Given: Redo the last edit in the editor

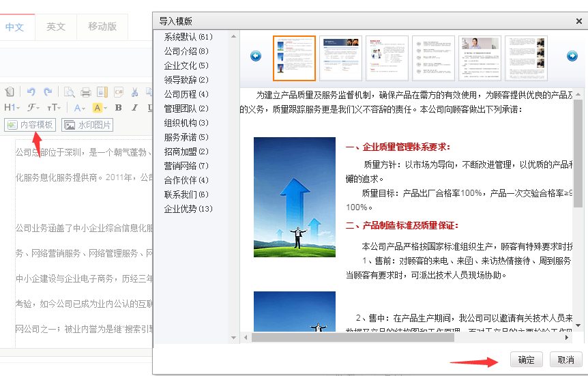Looking at the screenshot, I should [x=48, y=91].
